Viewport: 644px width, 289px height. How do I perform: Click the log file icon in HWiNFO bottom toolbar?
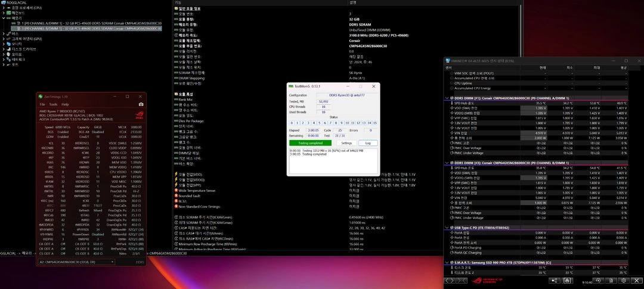[611, 281]
